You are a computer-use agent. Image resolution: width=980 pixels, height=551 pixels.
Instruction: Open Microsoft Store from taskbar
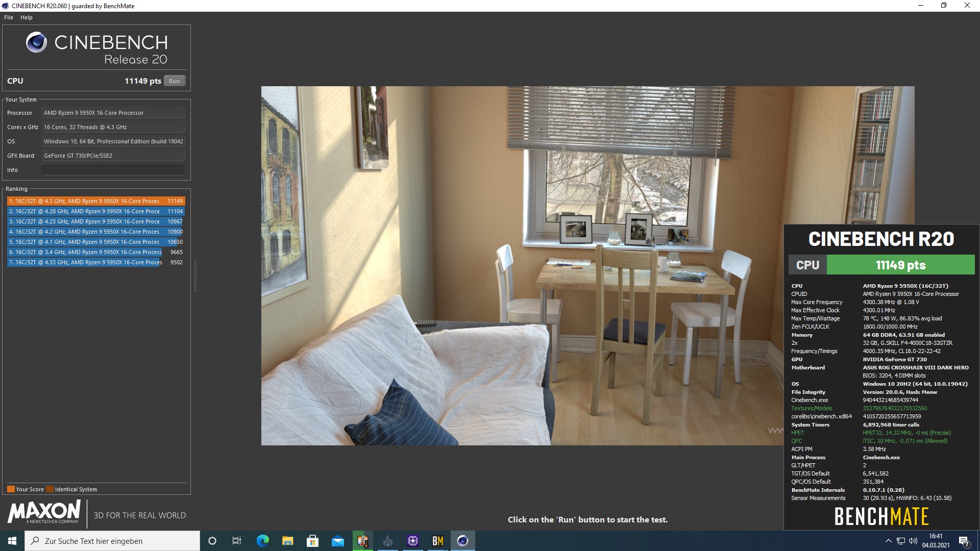point(312,541)
